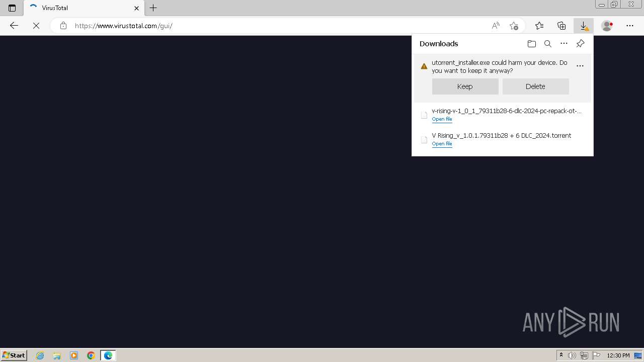This screenshot has height=362, width=644.
Task: Open the browser profile menu
Action: point(607,26)
